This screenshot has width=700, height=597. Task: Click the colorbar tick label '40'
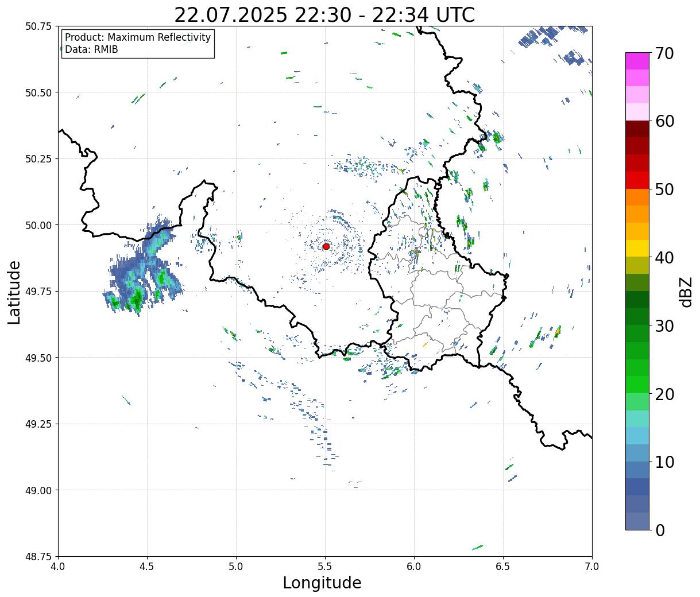pos(664,258)
